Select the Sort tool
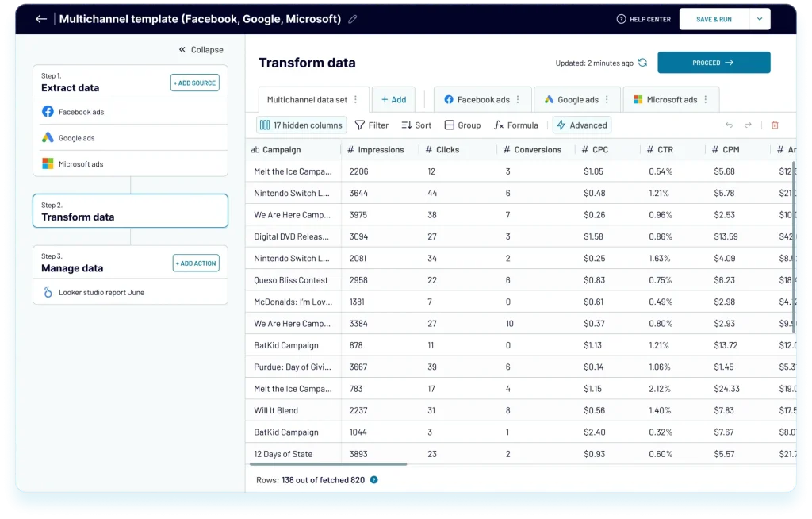This screenshot has height=519, width=812. (416, 125)
